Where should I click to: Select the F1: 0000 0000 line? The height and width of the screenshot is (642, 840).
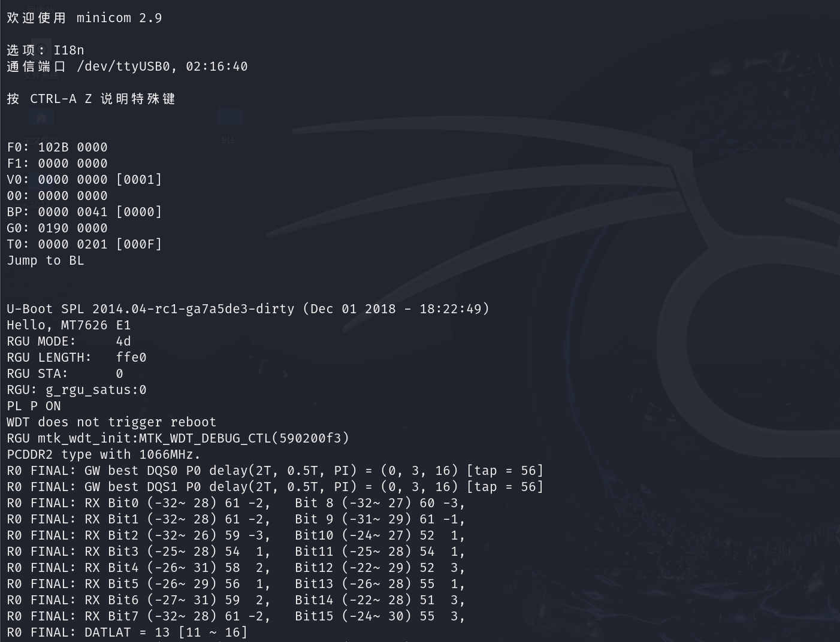coord(58,163)
